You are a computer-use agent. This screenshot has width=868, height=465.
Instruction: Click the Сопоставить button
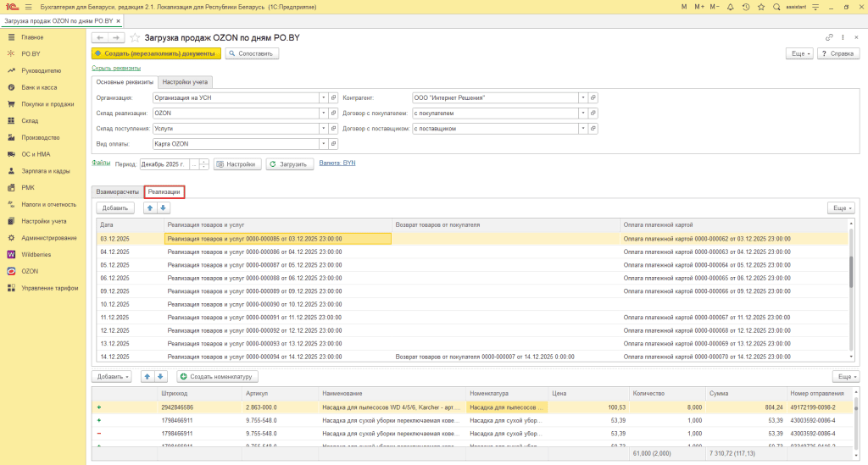click(x=252, y=53)
